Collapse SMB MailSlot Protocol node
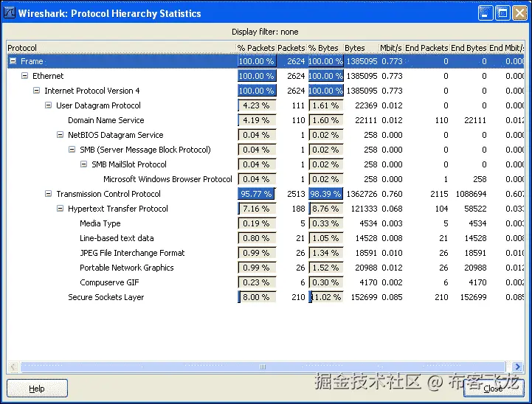532x404 pixels. (x=83, y=164)
